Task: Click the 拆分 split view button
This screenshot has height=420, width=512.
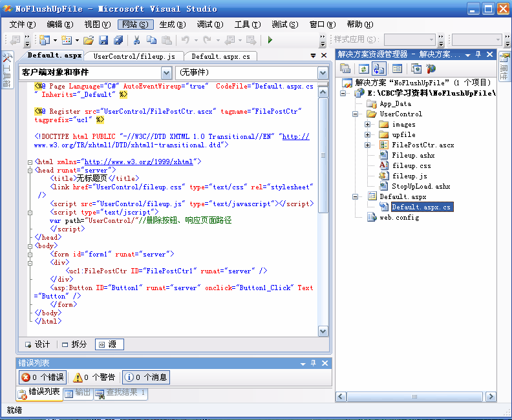Action: pos(74,344)
